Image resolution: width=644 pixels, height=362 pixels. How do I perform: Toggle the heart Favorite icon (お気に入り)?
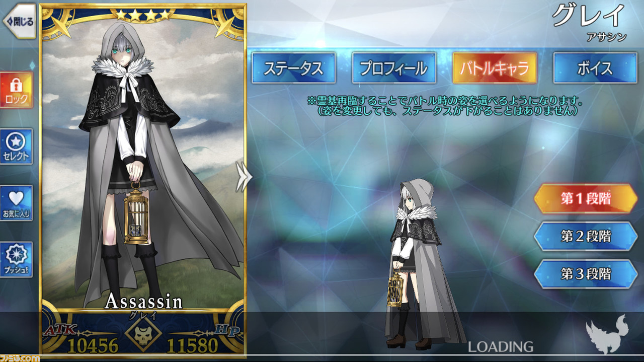pos(16,203)
